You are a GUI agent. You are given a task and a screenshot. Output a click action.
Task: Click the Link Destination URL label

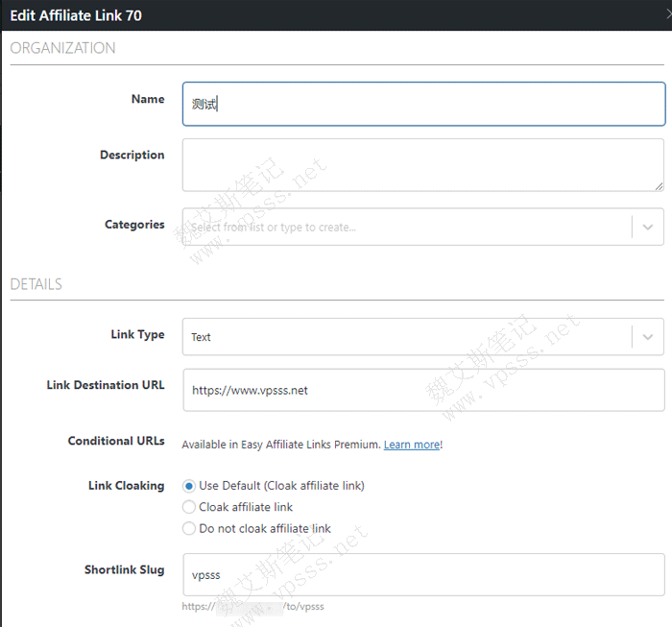pos(106,385)
